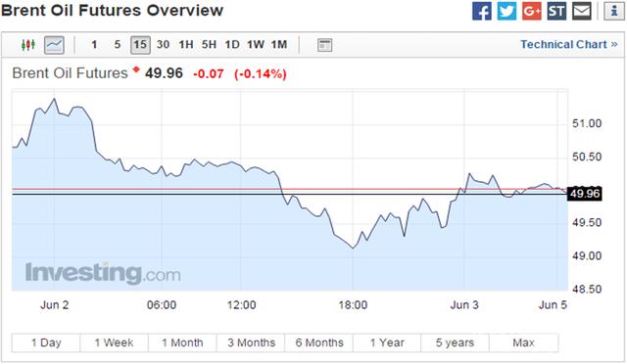Open the news calendar icon in toolbar

pyautogui.click(x=324, y=45)
